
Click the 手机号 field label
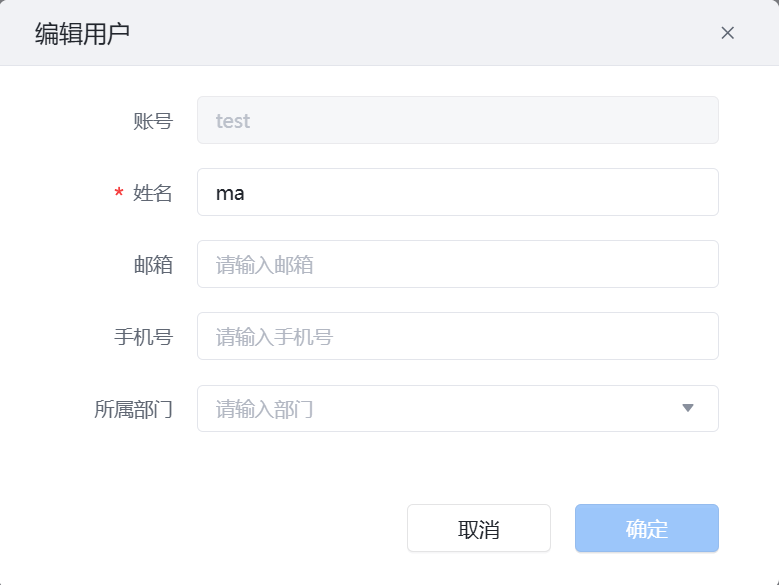point(144,337)
